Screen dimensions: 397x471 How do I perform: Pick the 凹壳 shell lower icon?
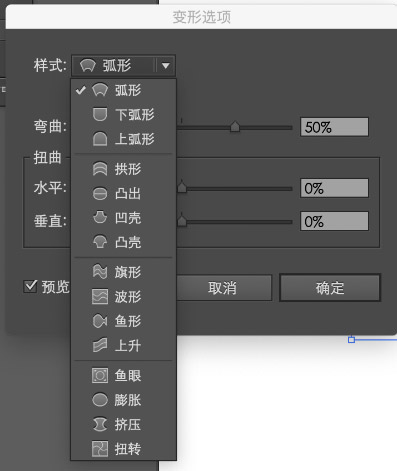(x=100, y=218)
